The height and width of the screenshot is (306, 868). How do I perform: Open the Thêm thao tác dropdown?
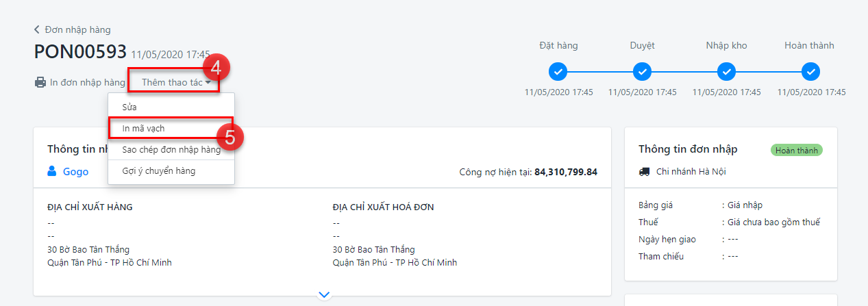pyautogui.click(x=176, y=82)
